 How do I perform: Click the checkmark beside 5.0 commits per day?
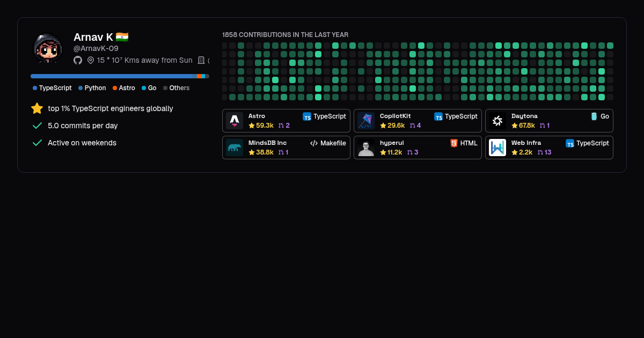[x=37, y=126]
